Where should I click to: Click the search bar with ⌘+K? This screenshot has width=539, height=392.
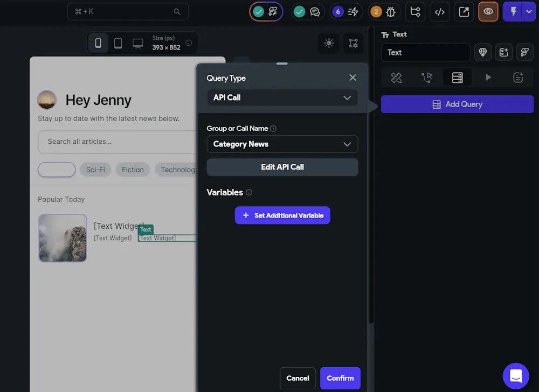pyautogui.click(x=128, y=12)
